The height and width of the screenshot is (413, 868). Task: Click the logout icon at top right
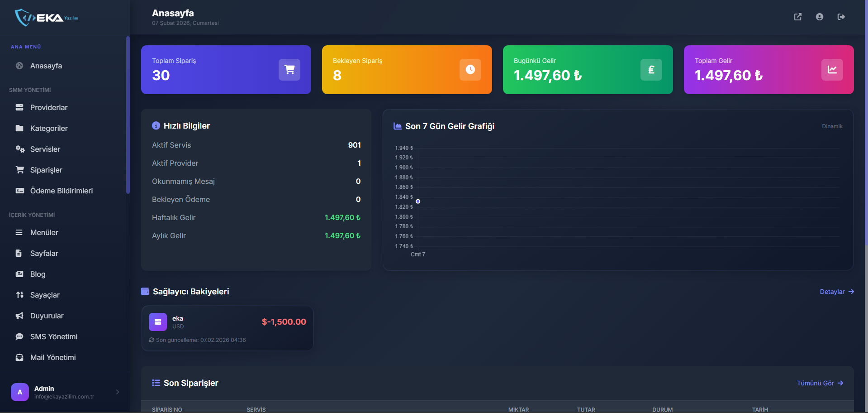tap(841, 17)
